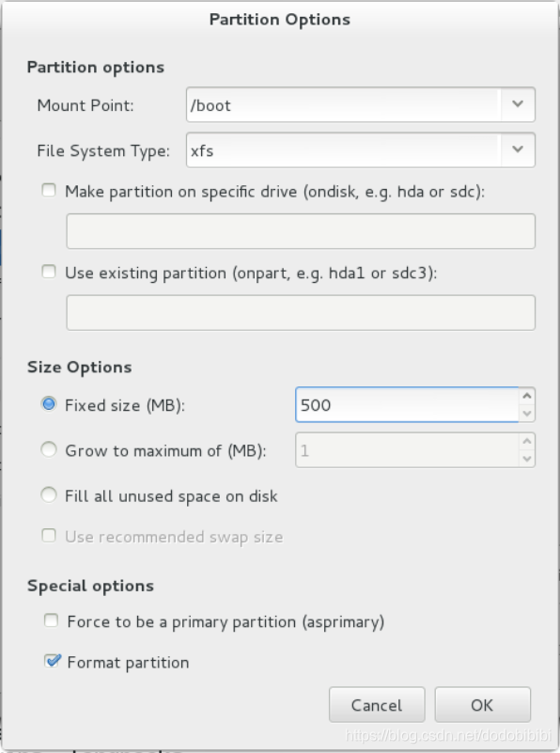The width and height of the screenshot is (560, 753).
Task: Open the Mount Point dropdown arrow
Action: point(518,104)
